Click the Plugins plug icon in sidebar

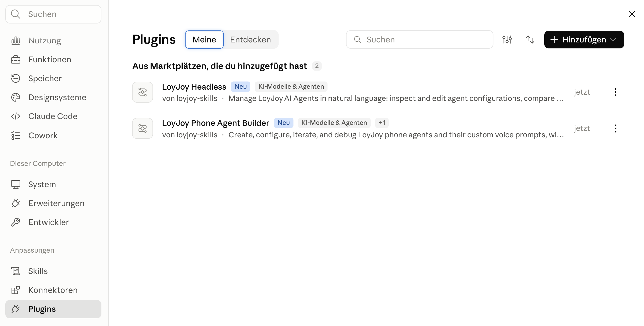tap(16, 309)
